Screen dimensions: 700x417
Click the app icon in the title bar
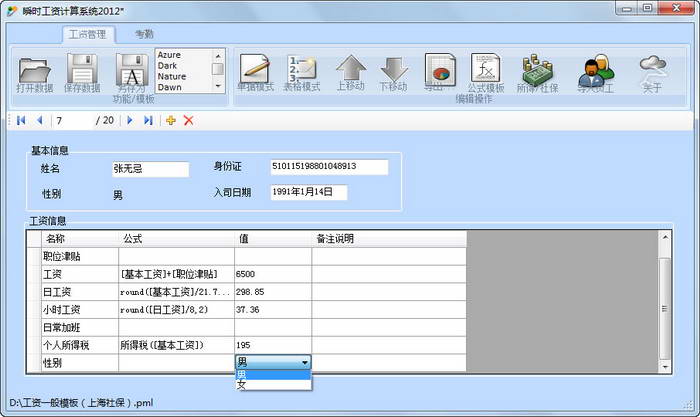pos(12,11)
